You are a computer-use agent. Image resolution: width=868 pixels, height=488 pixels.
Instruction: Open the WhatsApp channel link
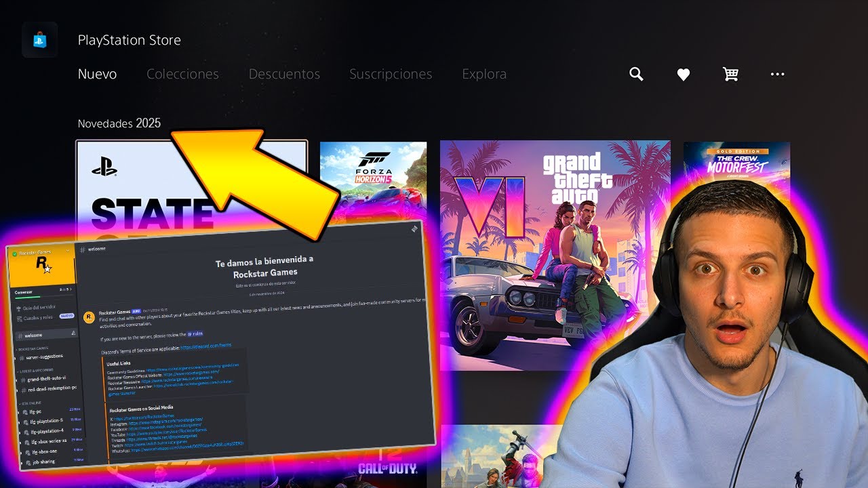[x=187, y=448]
